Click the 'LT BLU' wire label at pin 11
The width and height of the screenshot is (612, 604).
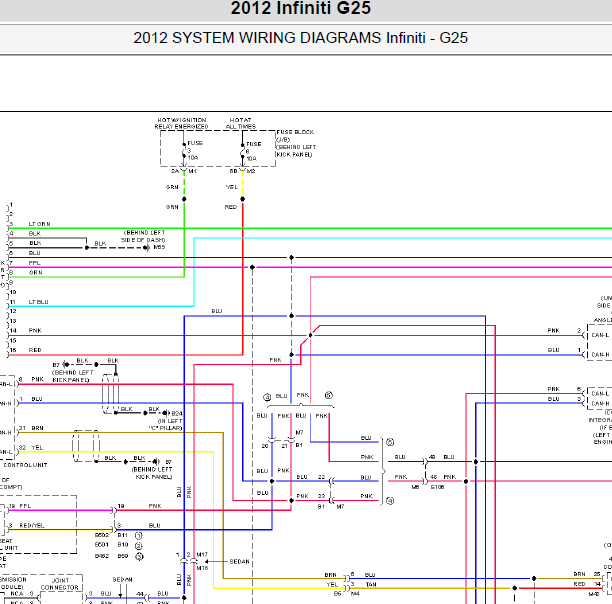coord(38,302)
